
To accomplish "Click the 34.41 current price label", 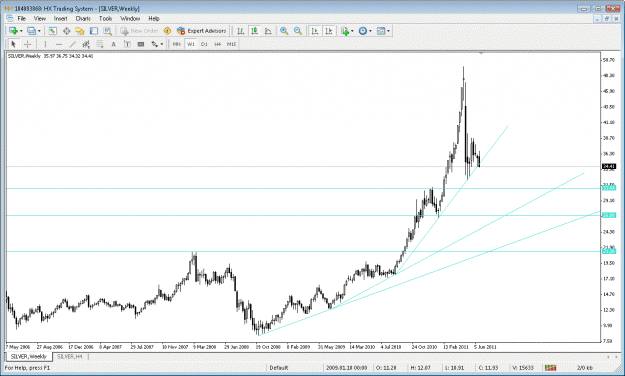I will 609,166.
